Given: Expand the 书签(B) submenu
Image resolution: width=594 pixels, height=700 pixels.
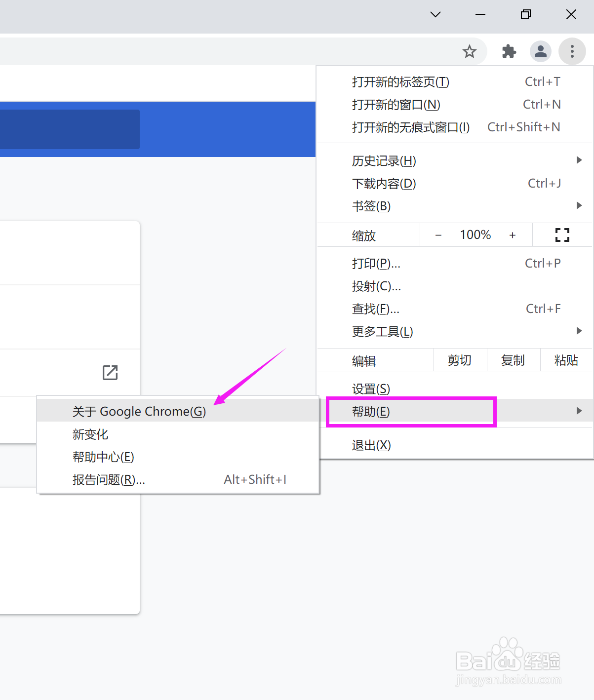Looking at the screenshot, I should (455, 206).
